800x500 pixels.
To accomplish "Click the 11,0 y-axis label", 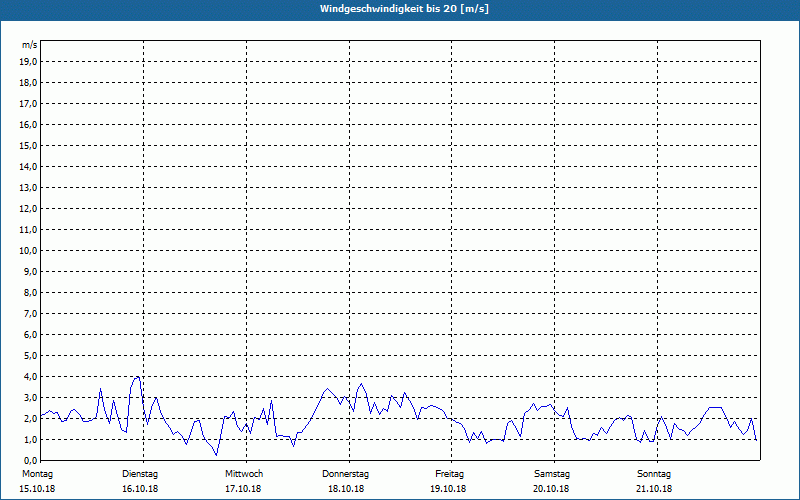I will pos(28,230).
